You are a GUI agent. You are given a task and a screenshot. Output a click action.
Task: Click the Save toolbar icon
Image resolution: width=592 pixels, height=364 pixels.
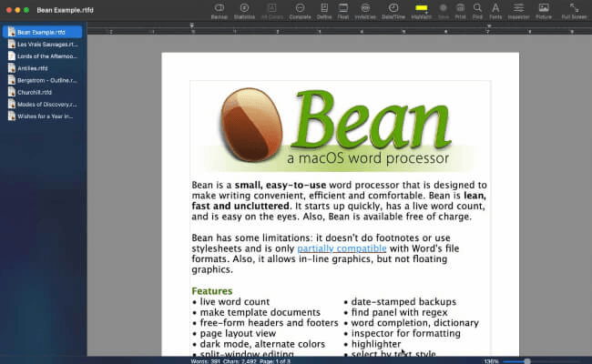click(x=444, y=8)
